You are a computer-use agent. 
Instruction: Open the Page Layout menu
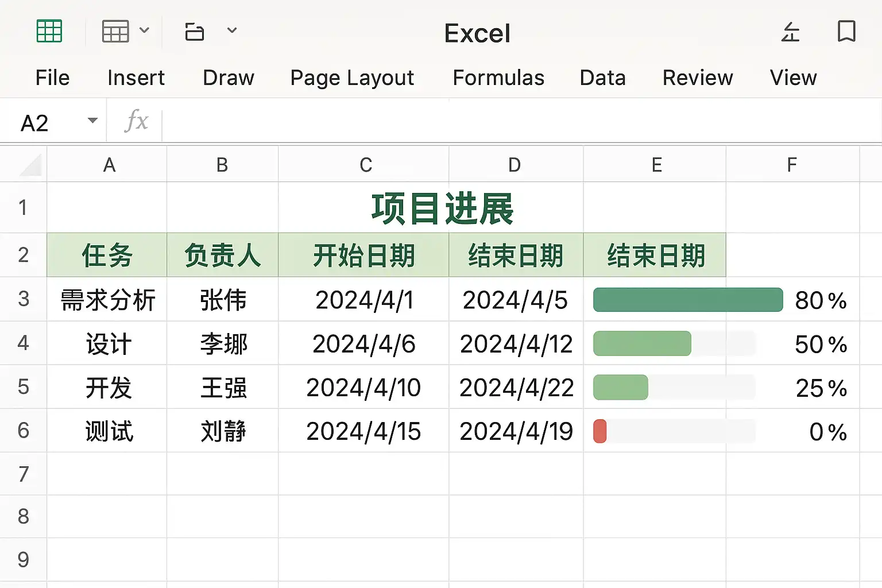click(352, 78)
